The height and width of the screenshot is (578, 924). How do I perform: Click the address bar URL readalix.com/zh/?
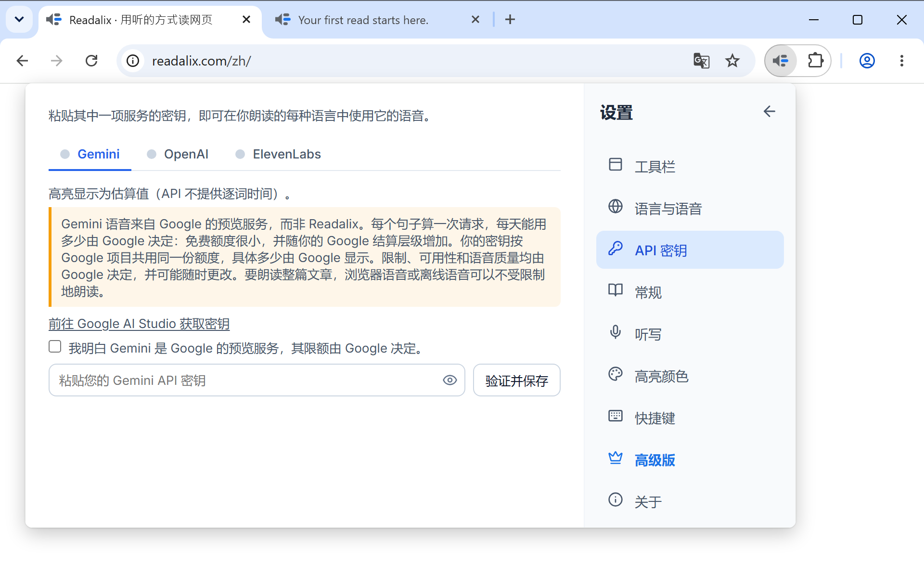(x=202, y=61)
